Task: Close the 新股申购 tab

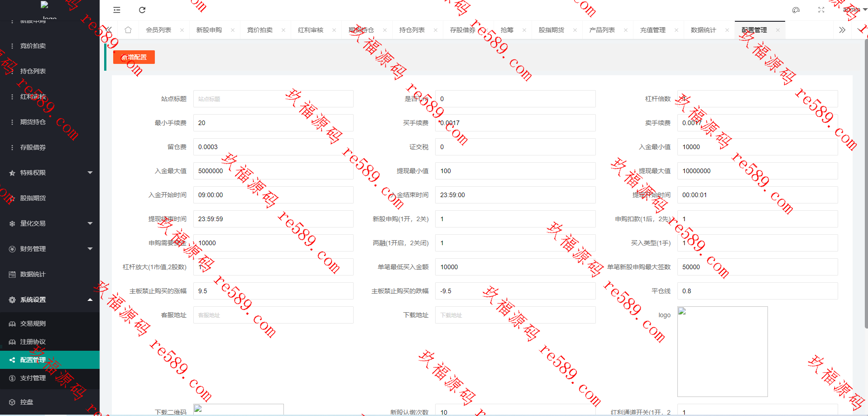Action: [233, 30]
